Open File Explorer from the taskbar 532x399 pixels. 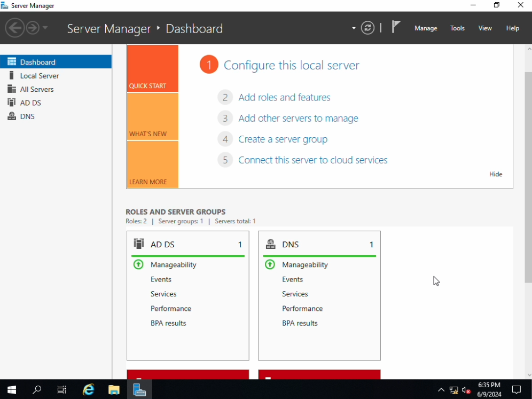click(114, 389)
